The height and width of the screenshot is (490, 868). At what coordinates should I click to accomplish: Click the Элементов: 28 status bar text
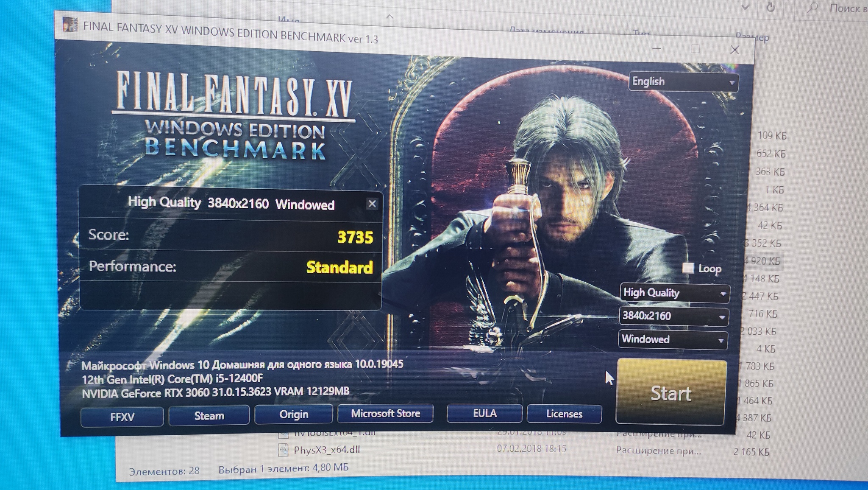pyautogui.click(x=164, y=471)
